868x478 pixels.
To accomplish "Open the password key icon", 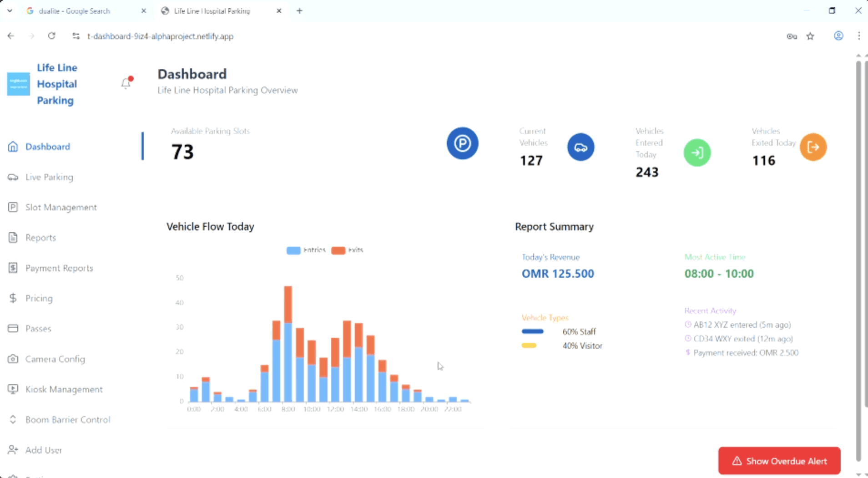I will pyautogui.click(x=792, y=36).
